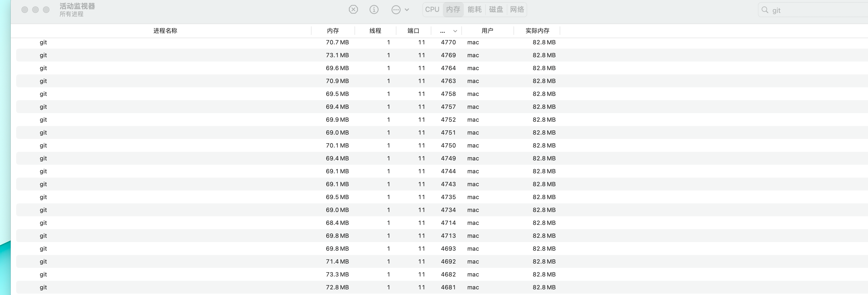Select git process with PID 4757

(442, 107)
